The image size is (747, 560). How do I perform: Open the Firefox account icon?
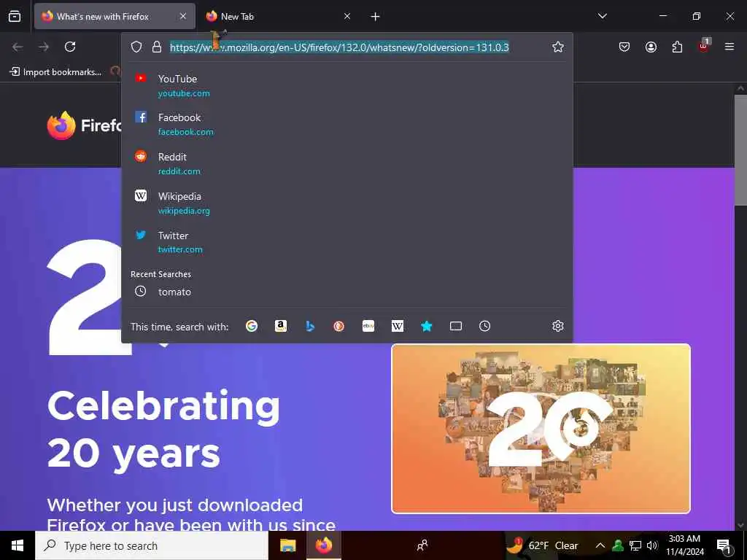point(651,47)
